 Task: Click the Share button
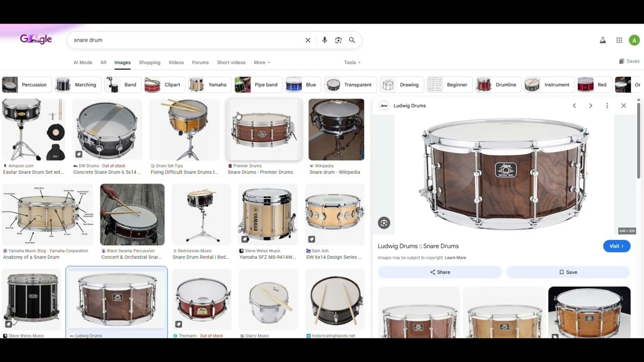click(x=440, y=272)
